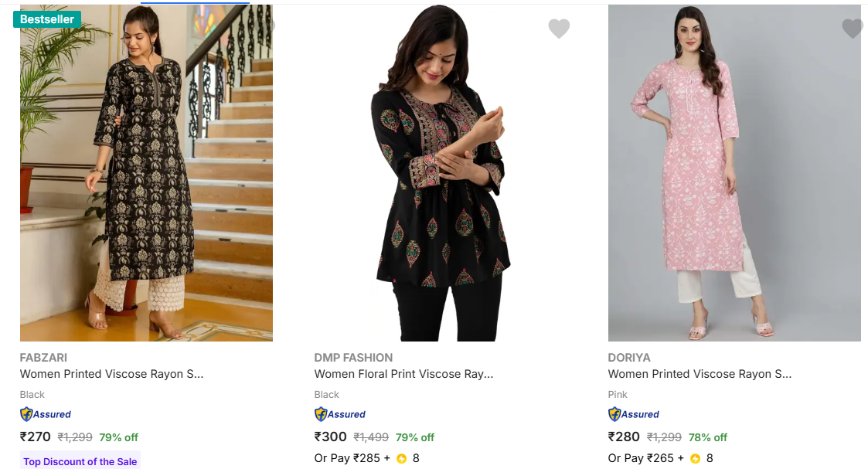The width and height of the screenshot is (868, 469).
Task: Open the FABZARI Women Printed Viscose Rayon title
Action: 112,374
